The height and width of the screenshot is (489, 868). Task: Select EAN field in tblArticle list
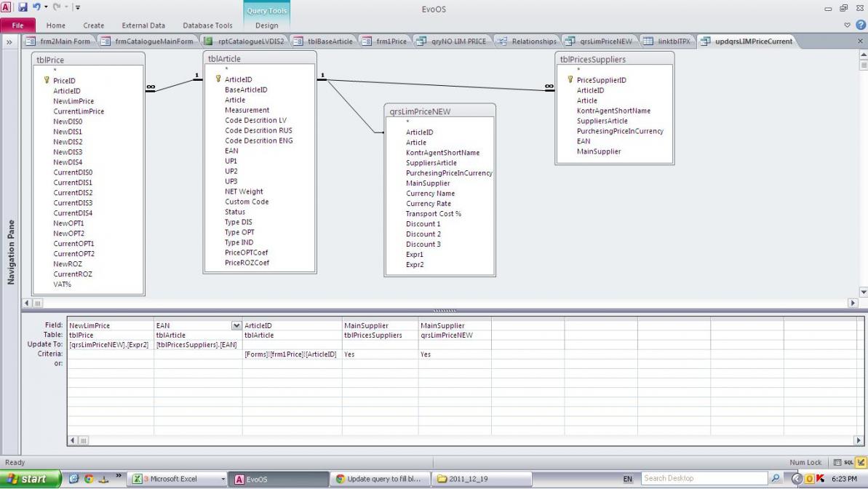coord(231,151)
